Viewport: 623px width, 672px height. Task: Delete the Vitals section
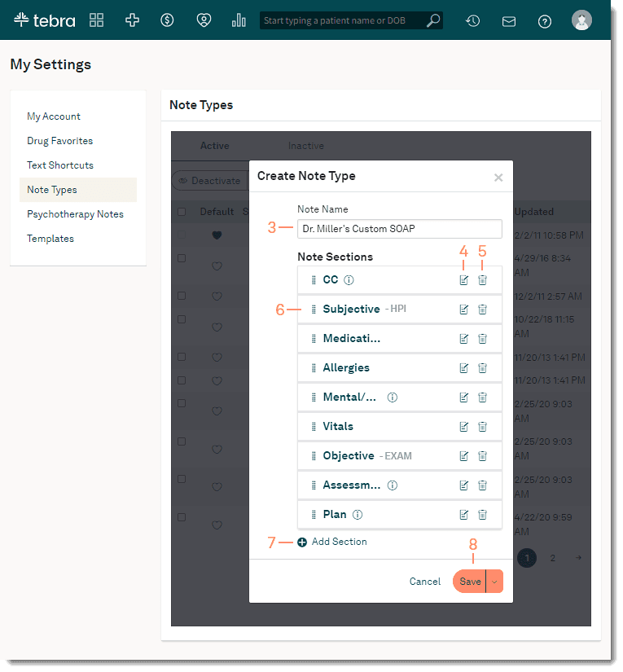coord(482,427)
